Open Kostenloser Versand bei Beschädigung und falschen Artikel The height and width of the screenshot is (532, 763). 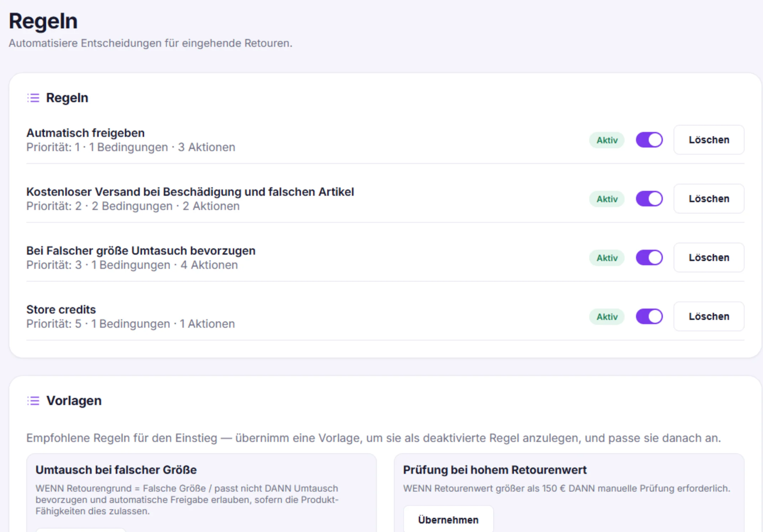tap(190, 192)
